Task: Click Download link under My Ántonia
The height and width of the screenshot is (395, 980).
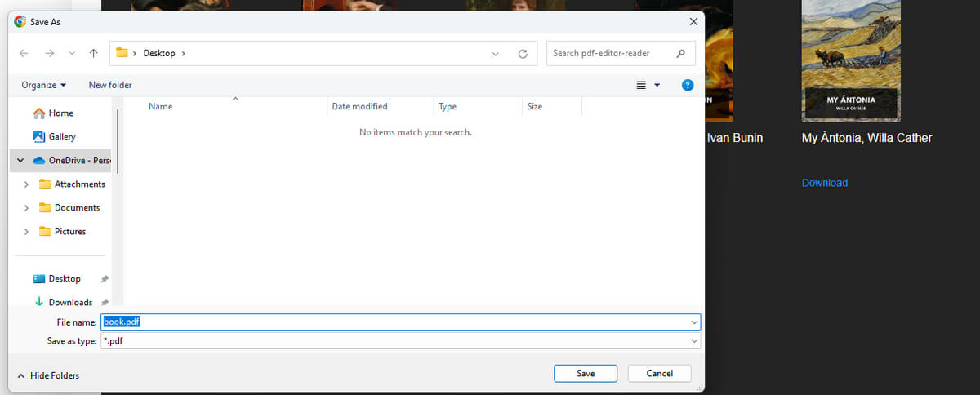Action: [x=825, y=183]
